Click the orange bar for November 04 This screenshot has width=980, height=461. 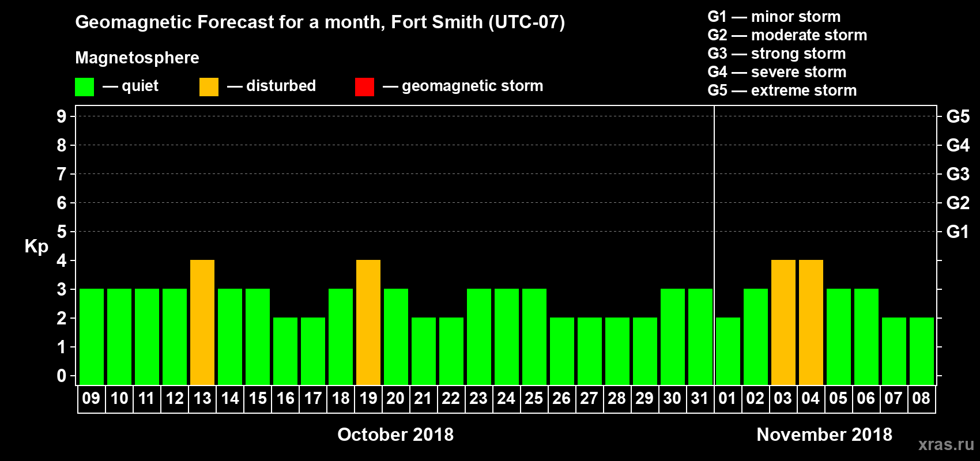[811, 322]
